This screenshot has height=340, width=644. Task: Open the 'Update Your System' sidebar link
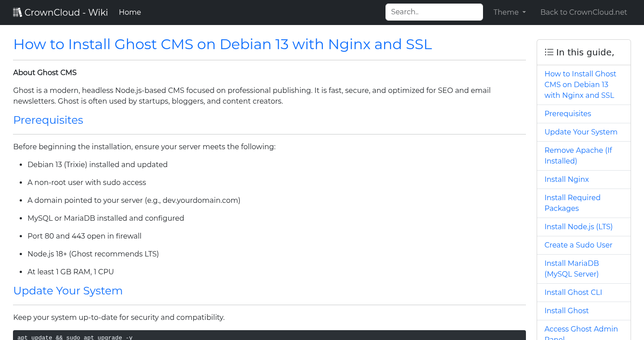[580, 132]
